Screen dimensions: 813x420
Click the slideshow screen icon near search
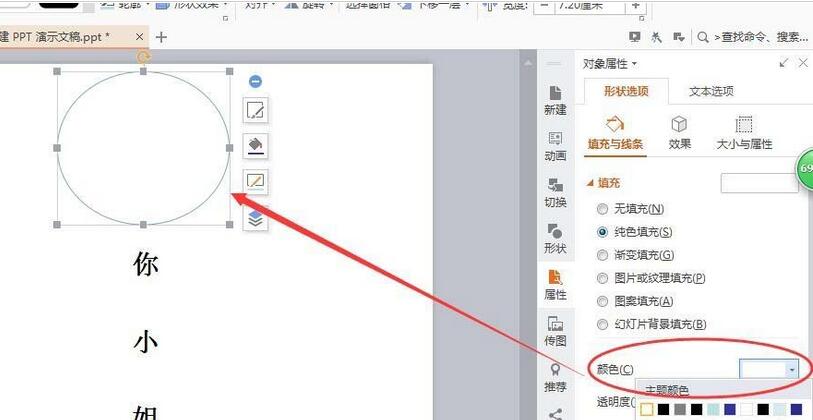635,37
